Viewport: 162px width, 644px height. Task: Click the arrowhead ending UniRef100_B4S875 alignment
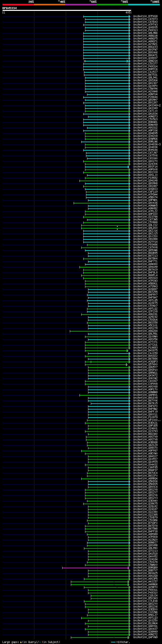[x=128, y=351]
